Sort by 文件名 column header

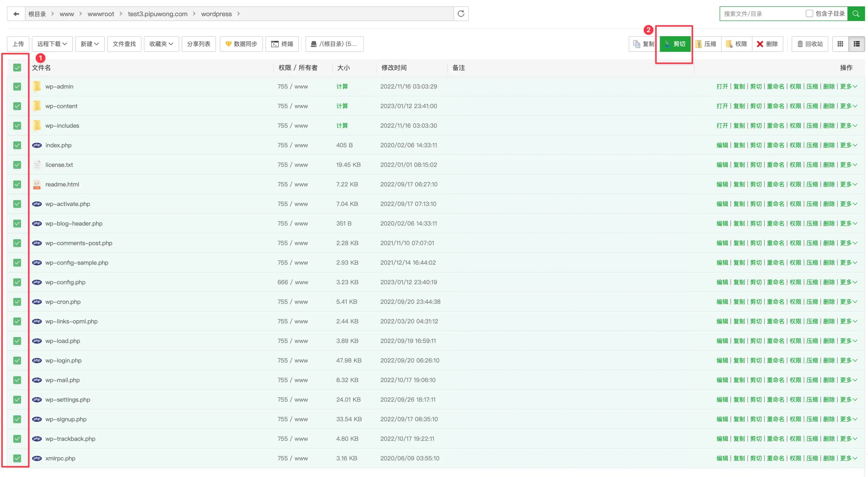[41, 68]
